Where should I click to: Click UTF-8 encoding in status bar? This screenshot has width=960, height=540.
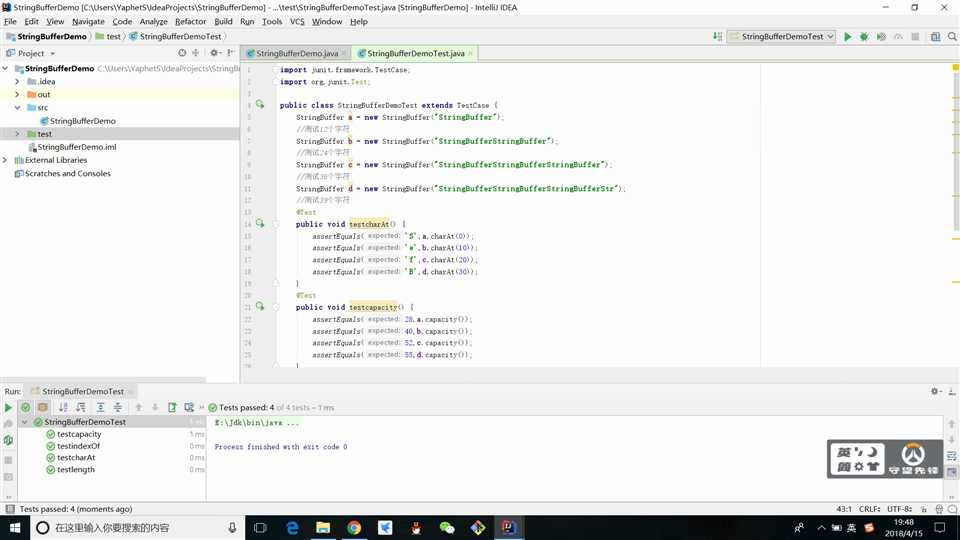899,509
